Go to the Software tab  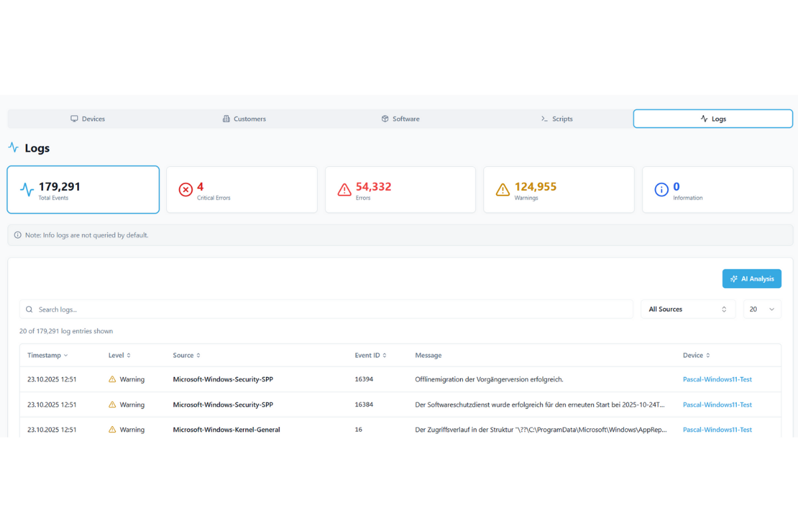point(400,119)
